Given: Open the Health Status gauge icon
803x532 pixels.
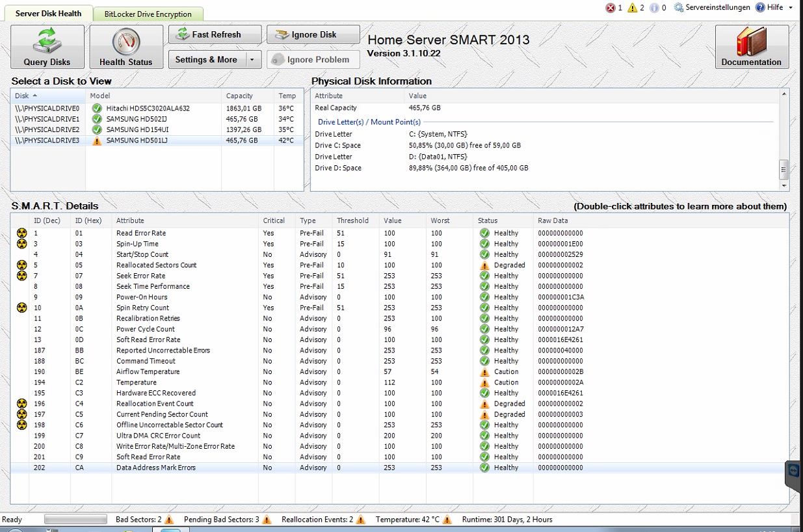Looking at the screenshot, I should point(125,40).
